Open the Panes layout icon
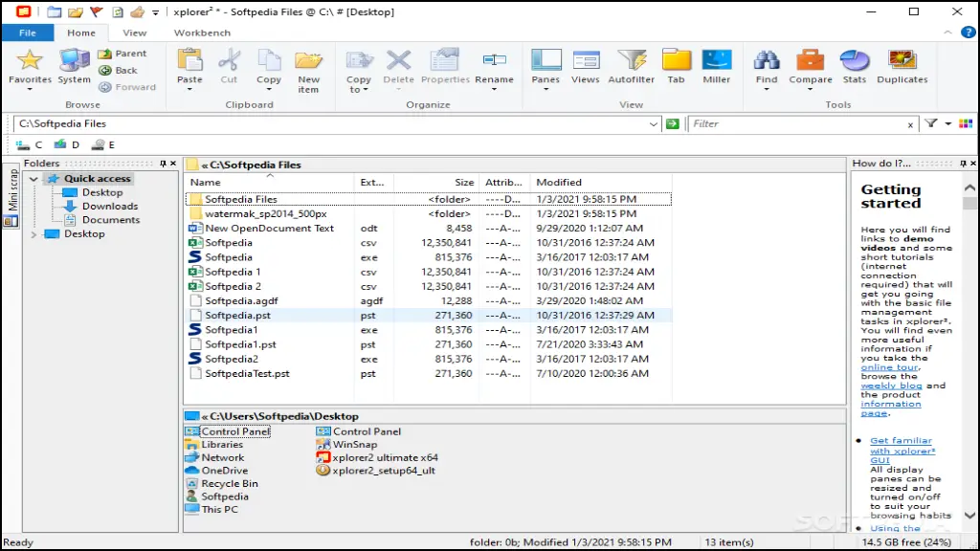 click(x=546, y=61)
